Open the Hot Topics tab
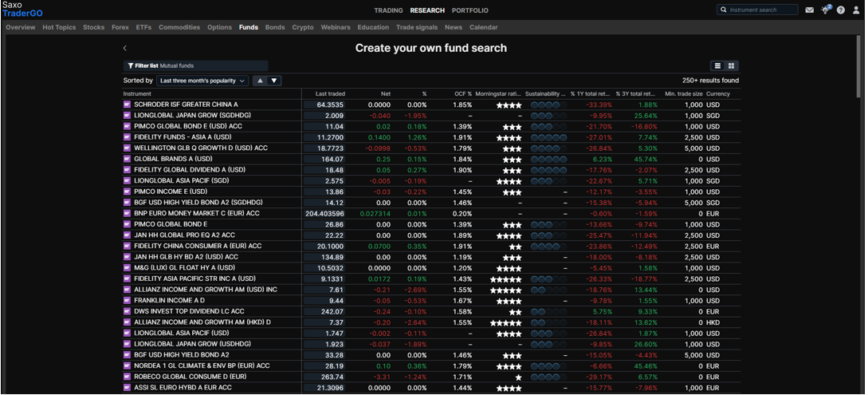868x395 pixels. (59, 27)
